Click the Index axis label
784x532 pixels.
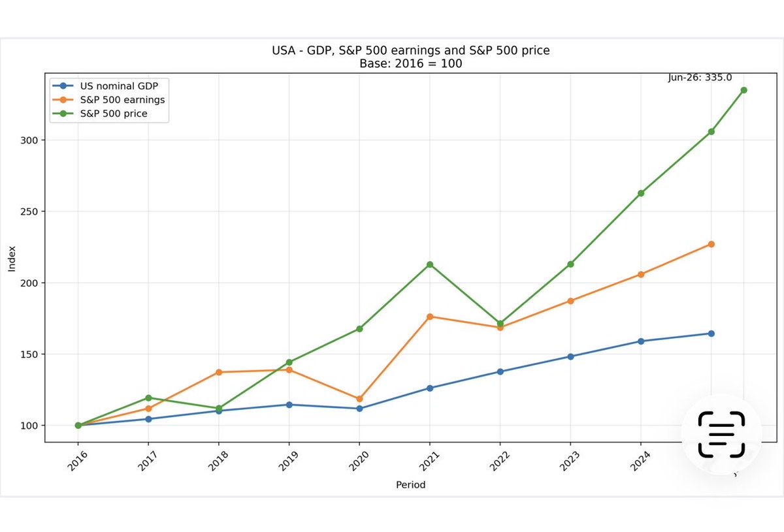(11, 259)
